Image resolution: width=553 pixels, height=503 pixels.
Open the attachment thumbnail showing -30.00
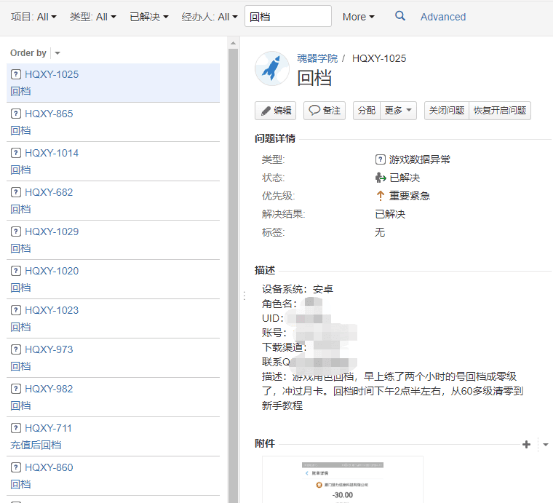pos(343,479)
